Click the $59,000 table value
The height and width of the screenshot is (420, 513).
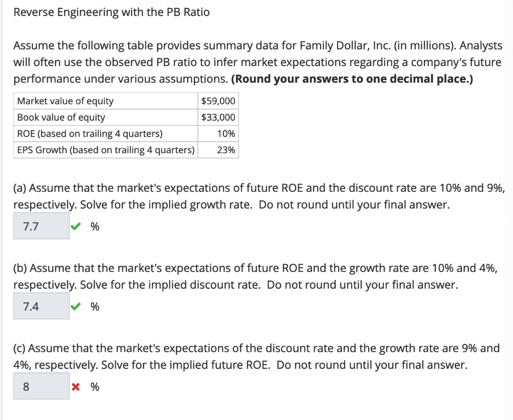pyautogui.click(x=215, y=101)
